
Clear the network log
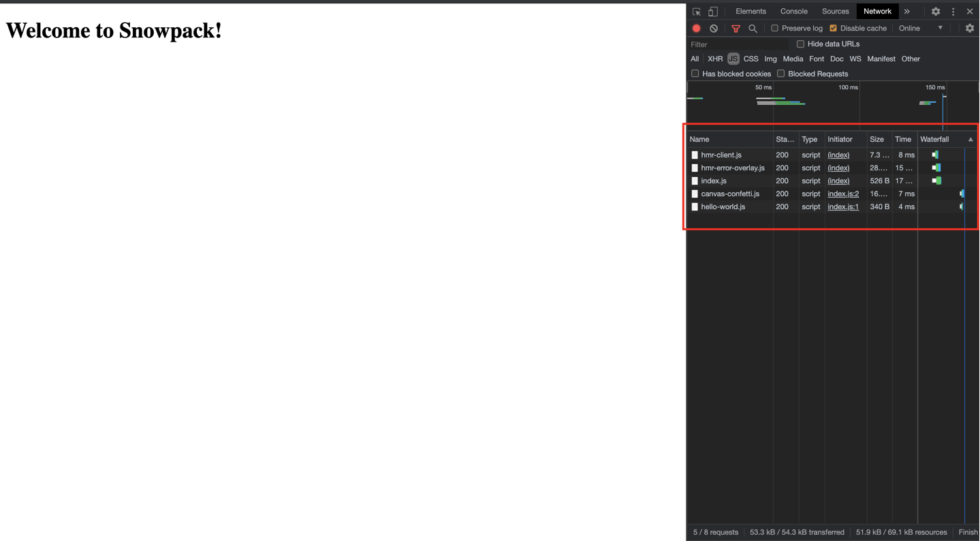point(714,29)
